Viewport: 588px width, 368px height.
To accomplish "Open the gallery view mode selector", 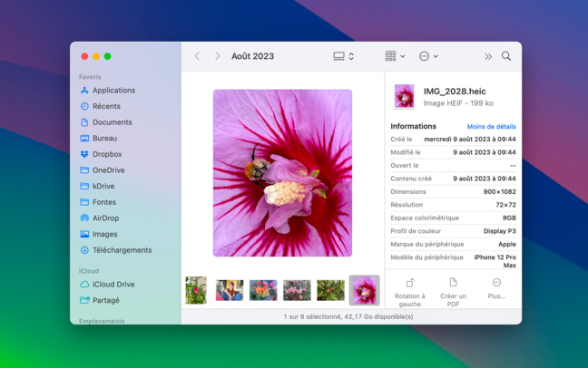I will tap(343, 56).
